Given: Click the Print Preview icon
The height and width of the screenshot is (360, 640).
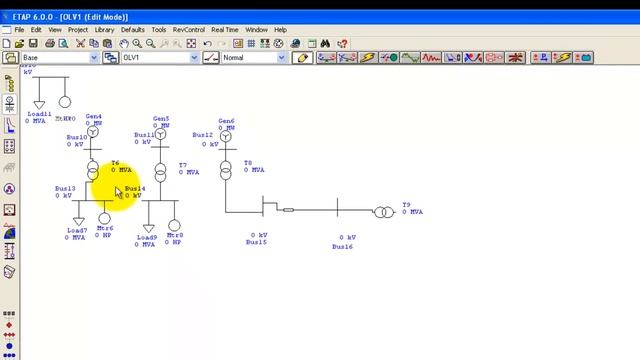Looking at the screenshot, I should pyautogui.click(x=63, y=43).
